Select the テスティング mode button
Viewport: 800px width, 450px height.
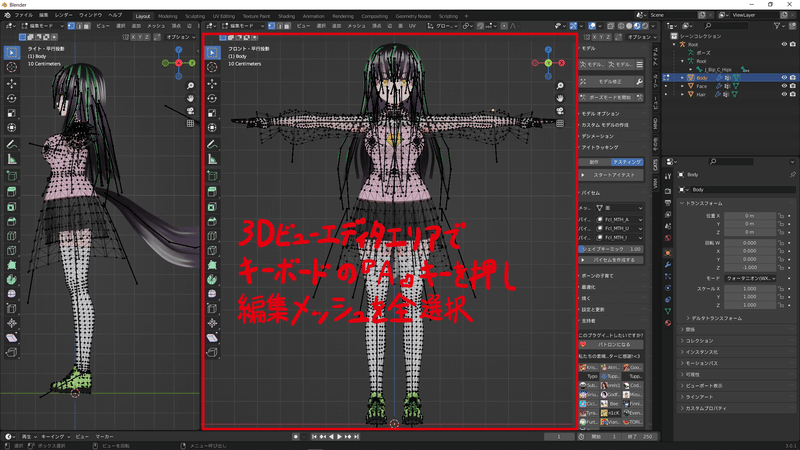(627, 162)
